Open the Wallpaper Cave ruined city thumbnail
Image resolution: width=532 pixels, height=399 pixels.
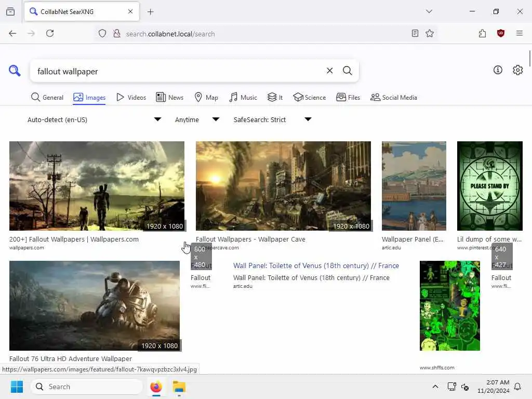tap(283, 186)
